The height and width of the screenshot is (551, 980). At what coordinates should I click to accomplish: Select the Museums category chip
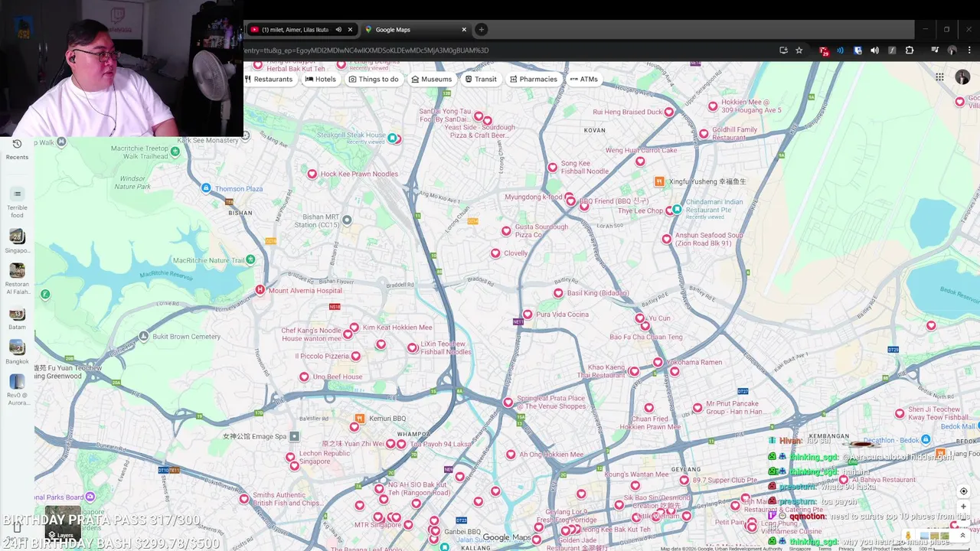point(431,79)
